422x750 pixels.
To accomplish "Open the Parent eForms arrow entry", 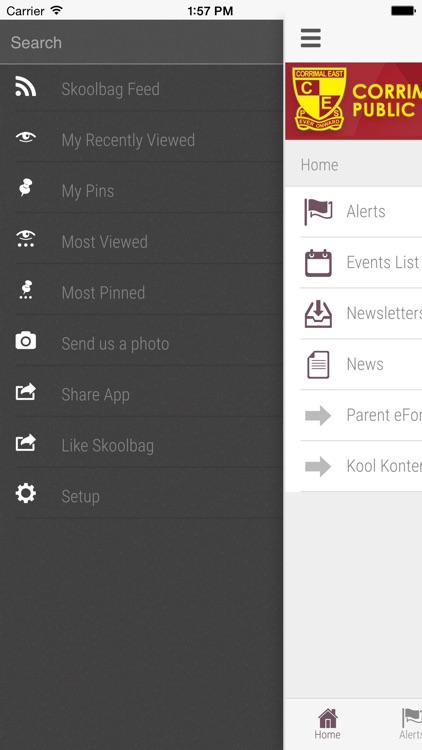I will [x=361, y=416].
